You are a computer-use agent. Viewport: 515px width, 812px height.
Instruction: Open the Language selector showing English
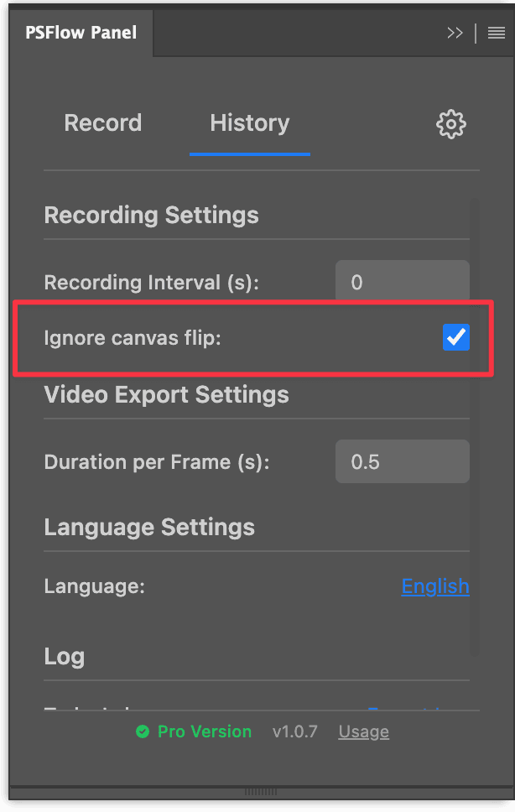click(x=435, y=586)
